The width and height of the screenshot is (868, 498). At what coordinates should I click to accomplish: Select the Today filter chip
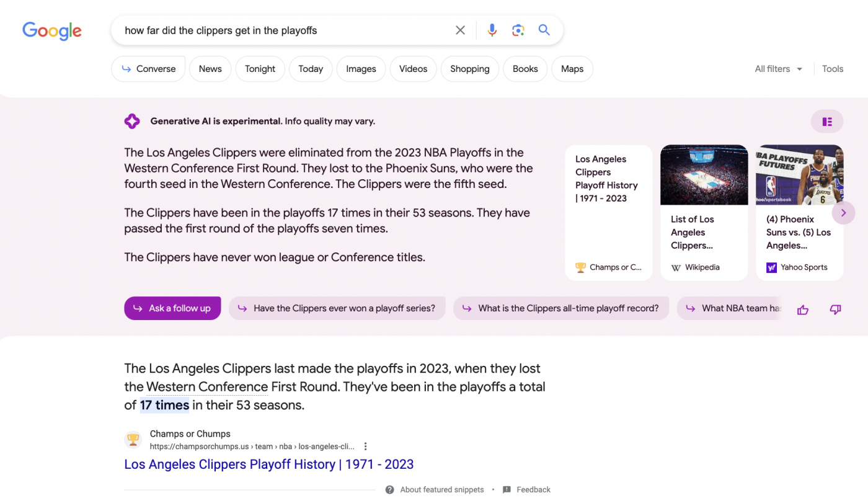tap(311, 69)
